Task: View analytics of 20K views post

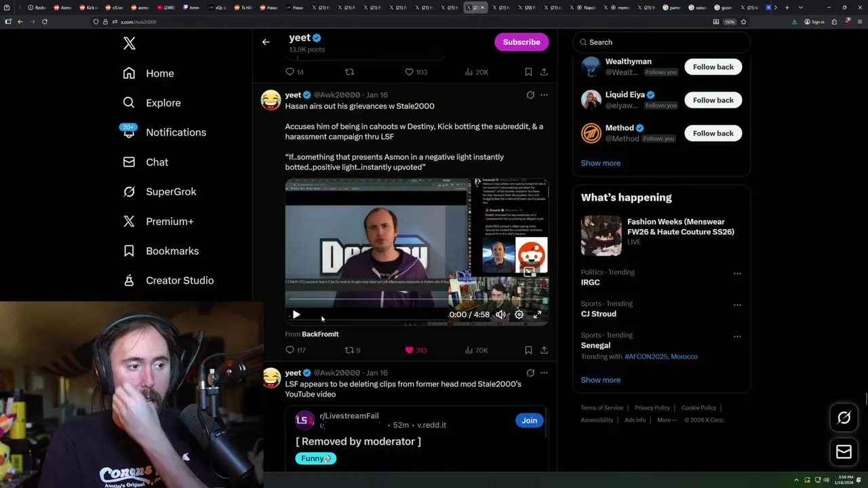Action: point(476,72)
